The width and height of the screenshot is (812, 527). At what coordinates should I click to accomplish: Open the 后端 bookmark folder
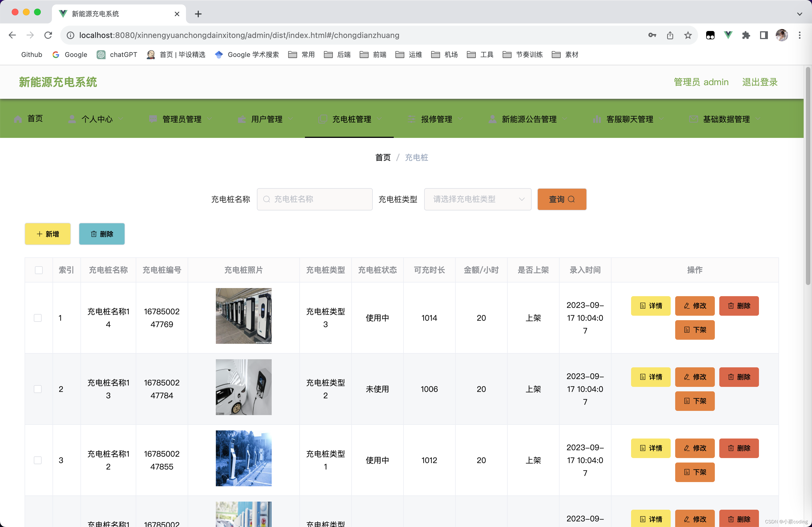click(x=337, y=55)
